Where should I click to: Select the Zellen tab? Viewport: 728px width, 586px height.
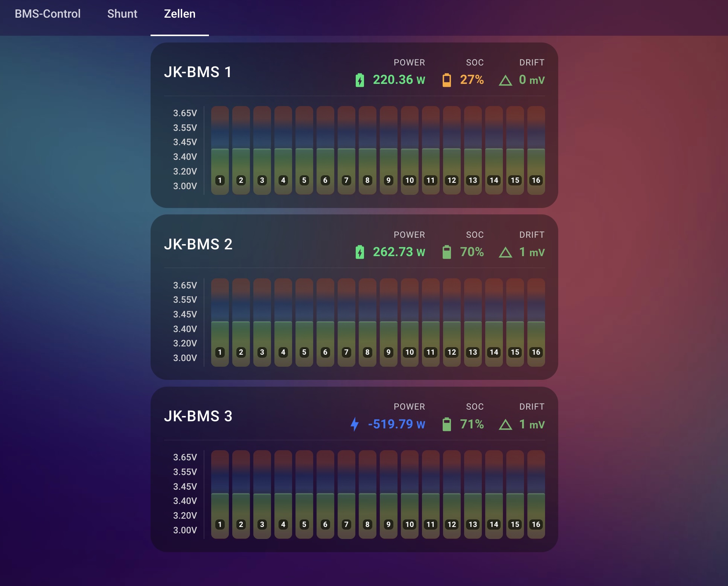pos(180,14)
